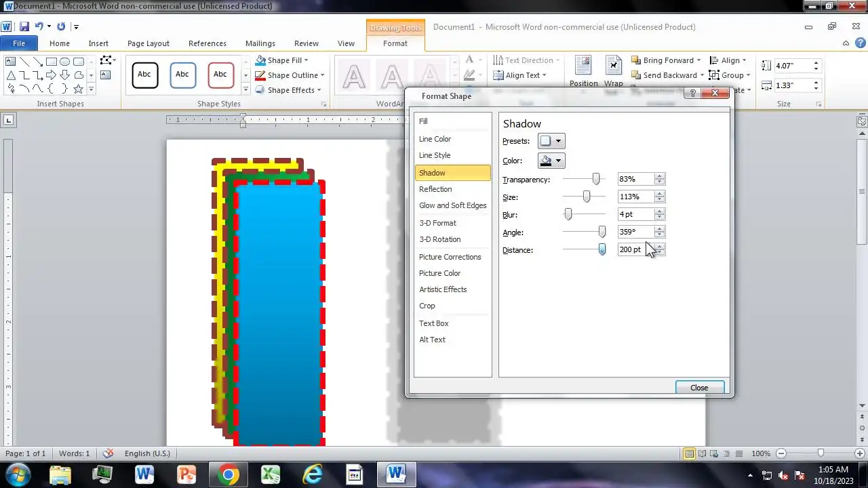Click the zoom in plus button

(859, 453)
